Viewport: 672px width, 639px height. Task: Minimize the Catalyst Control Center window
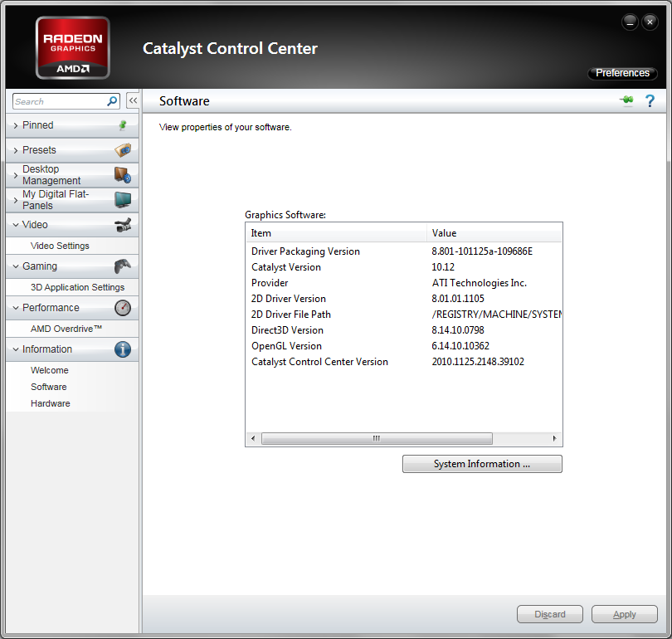tap(630, 22)
